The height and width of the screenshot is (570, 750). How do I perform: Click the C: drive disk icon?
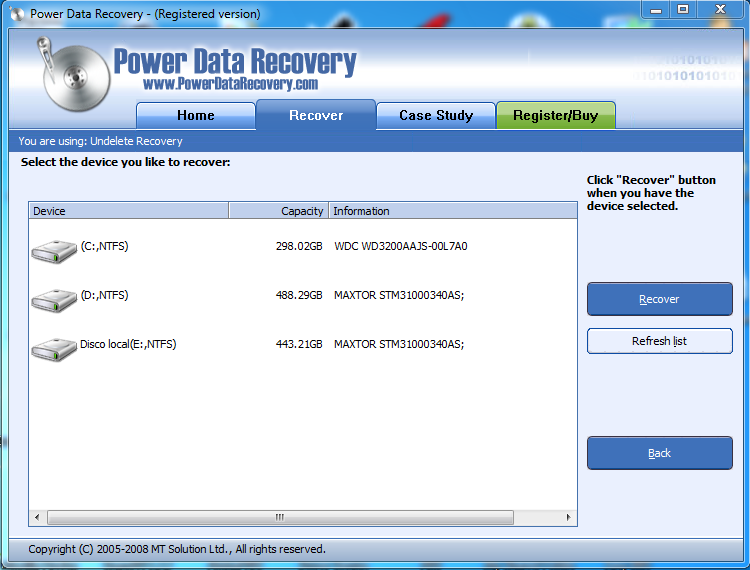pos(54,252)
